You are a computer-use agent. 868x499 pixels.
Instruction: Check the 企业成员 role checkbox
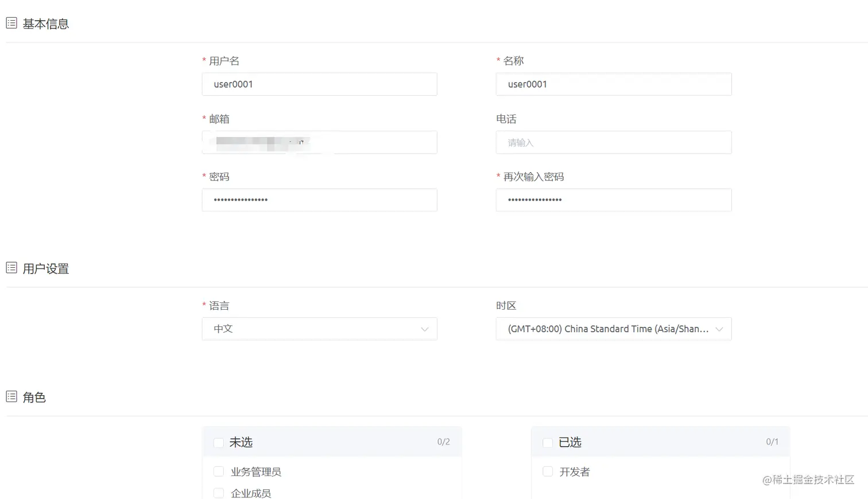[219, 493]
